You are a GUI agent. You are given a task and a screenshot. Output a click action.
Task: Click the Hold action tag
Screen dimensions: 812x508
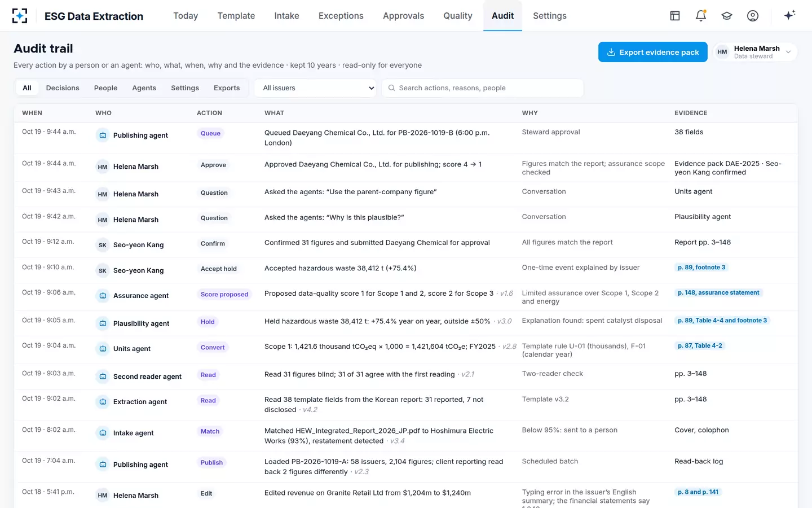click(x=208, y=322)
